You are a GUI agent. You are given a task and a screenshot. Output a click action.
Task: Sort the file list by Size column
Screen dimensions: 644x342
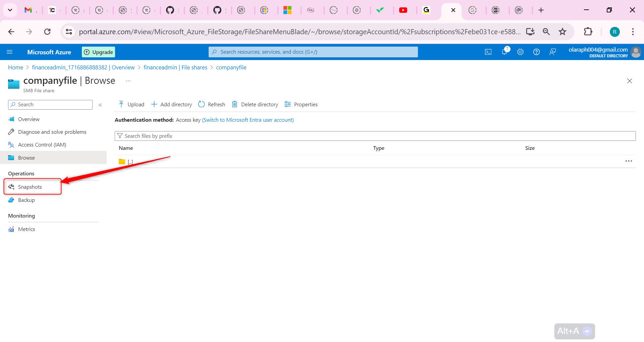tap(530, 148)
